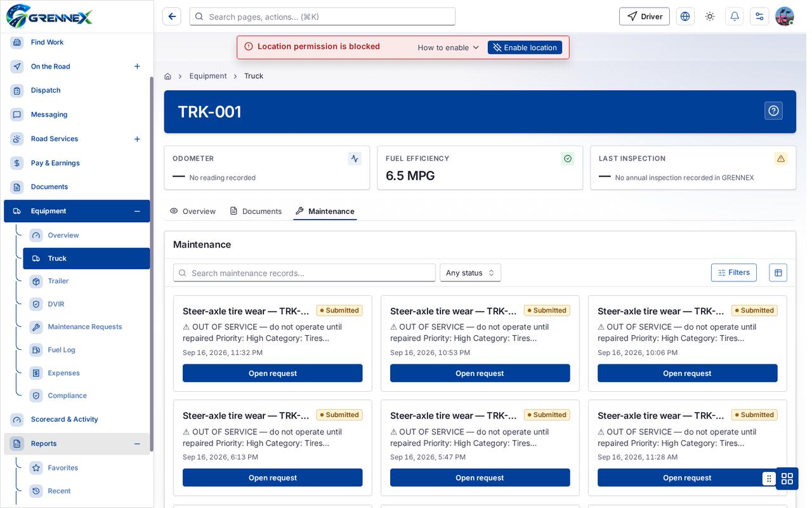
Task: Toggle the light/dark theme sun icon
Action: (710, 17)
